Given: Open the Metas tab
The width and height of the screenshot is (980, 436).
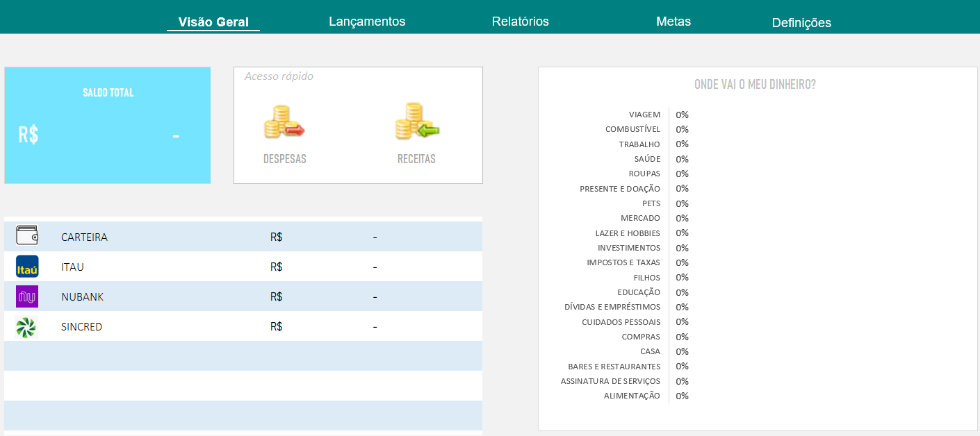Looking at the screenshot, I should (x=673, y=22).
